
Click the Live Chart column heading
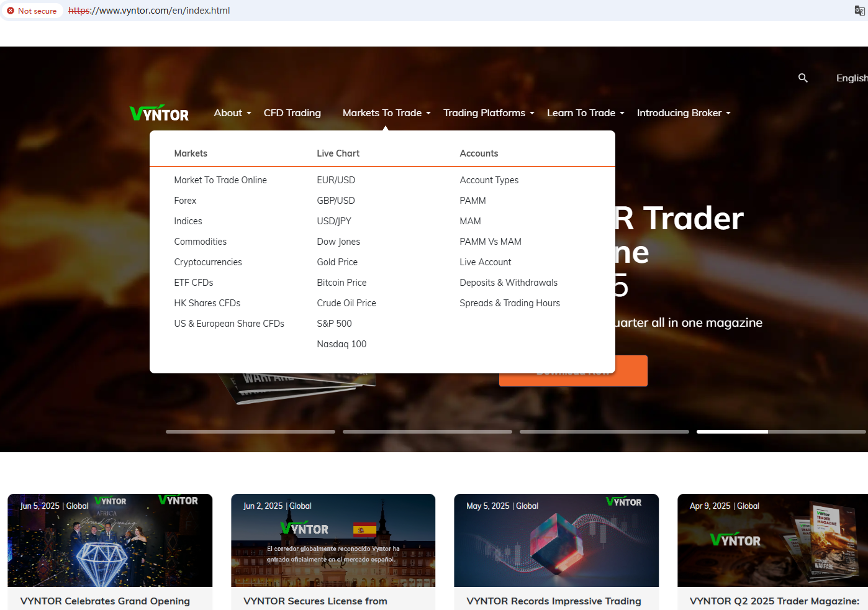coord(338,153)
